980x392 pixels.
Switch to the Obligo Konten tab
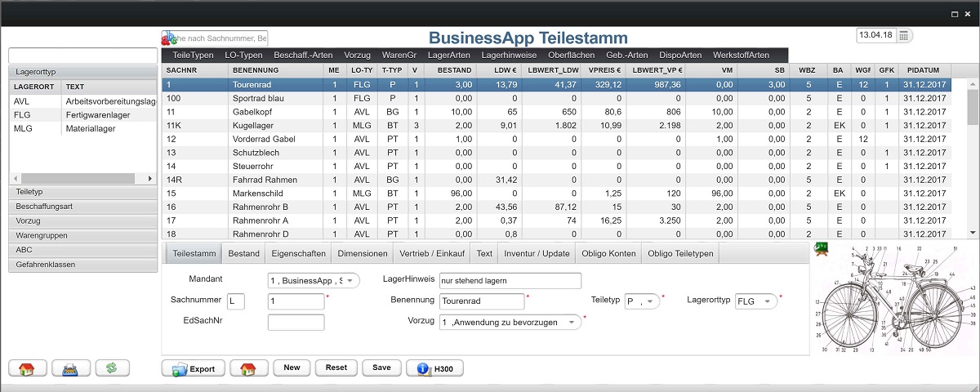pyautogui.click(x=608, y=253)
